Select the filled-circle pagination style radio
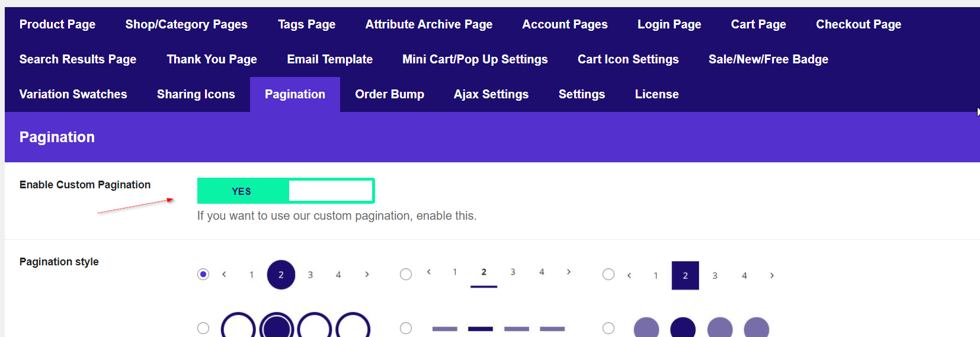Image resolution: width=980 pixels, height=337 pixels. tap(203, 274)
